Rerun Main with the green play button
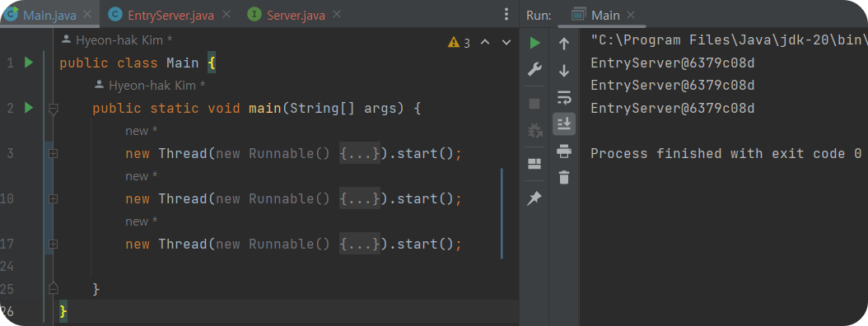This screenshot has width=868, height=326. [x=534, y=43]
